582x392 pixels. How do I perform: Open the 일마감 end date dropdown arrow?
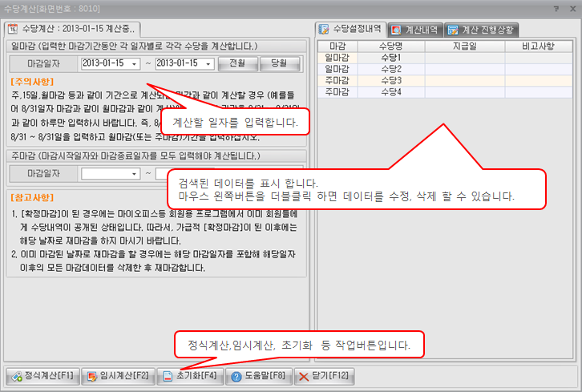(x=208, y=64)
